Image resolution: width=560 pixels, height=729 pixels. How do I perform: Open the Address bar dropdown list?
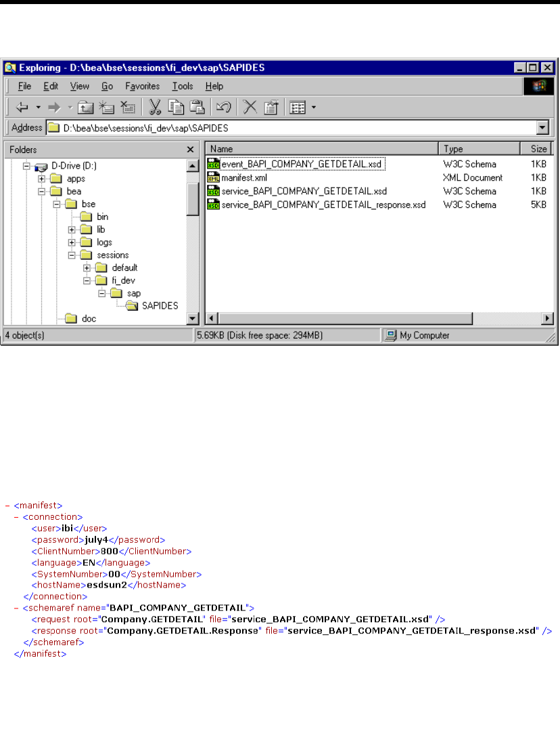tap(542, 127)
